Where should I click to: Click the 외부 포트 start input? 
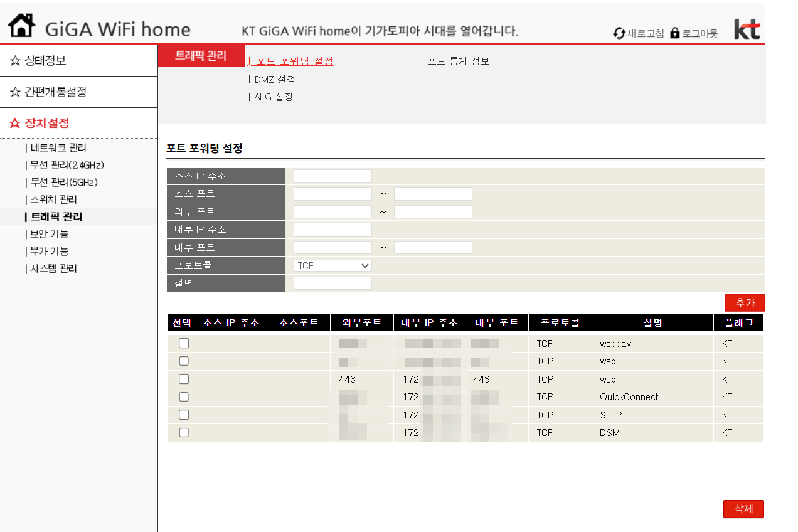332,211
